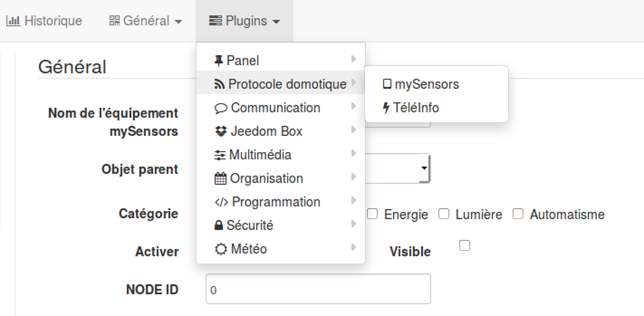Enable the Lumière category checkbox
Screen dimensions: 644x316
[x=444, y=214]
